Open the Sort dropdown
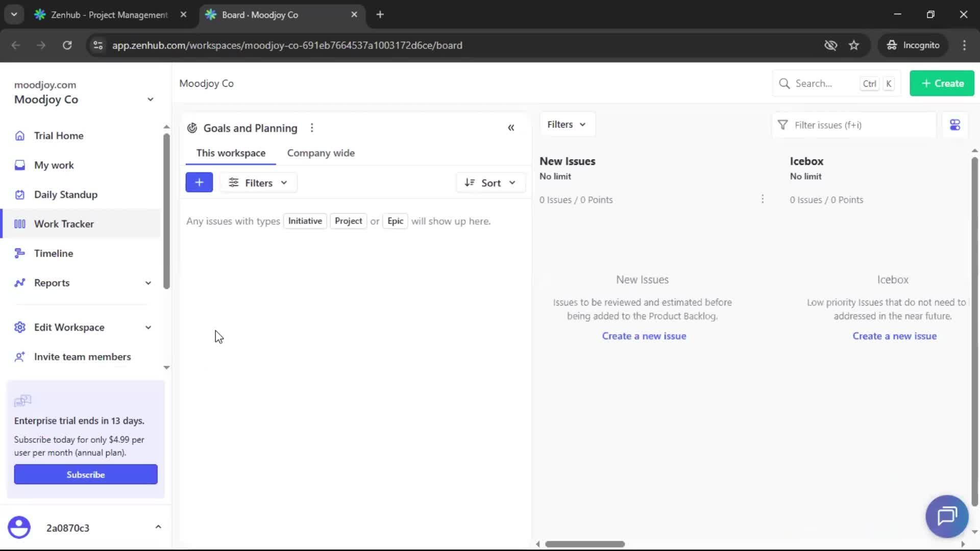 [x=490, y=182]
